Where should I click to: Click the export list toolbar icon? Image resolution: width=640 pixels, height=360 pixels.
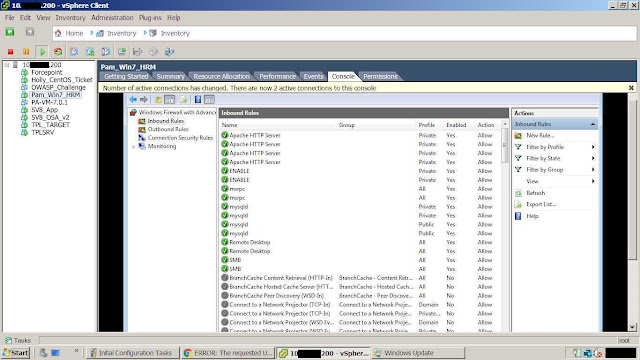(x=183, y=100)
